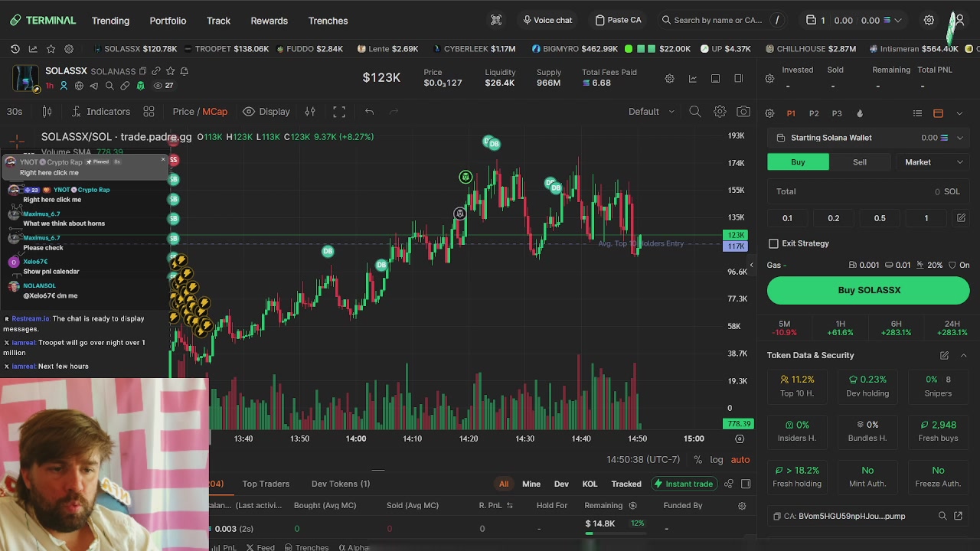Filter trades by KOL
This screenshot has width=980, height=551.
[x=590, y=484]
